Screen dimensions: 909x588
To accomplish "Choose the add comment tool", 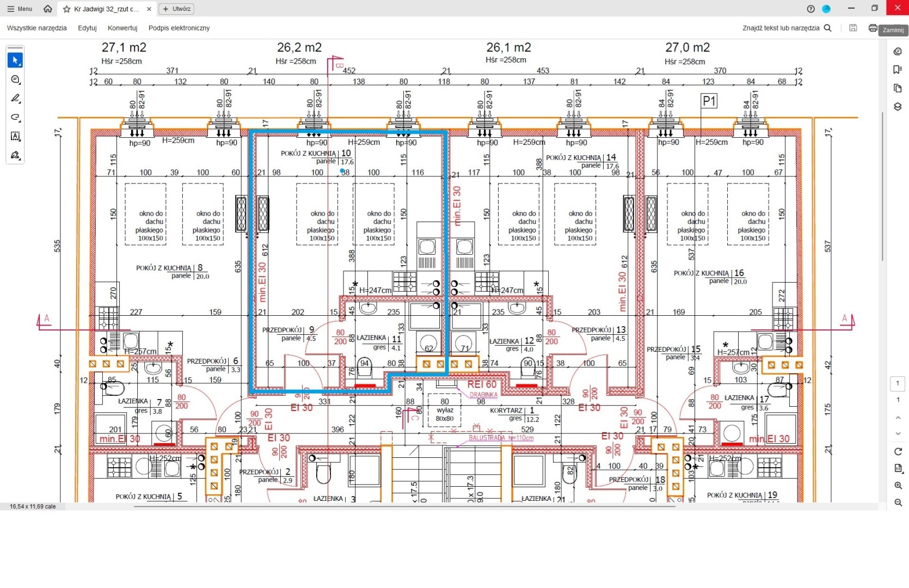I will 15,79.
